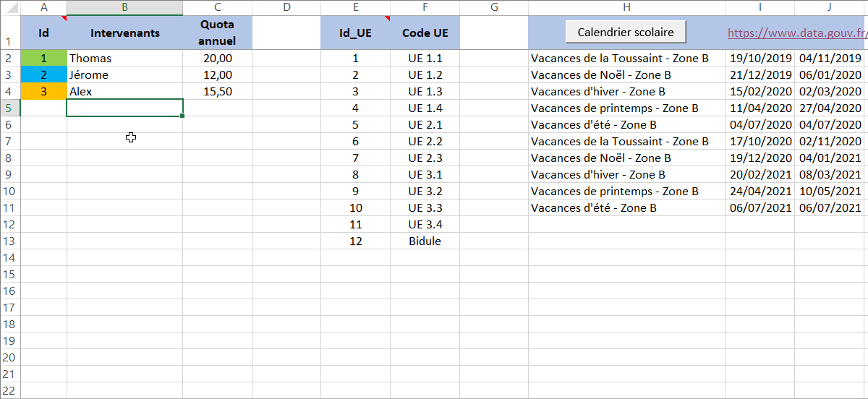Select the Quota annuel value 15,50
868x399 pixels.
(217, 92)
